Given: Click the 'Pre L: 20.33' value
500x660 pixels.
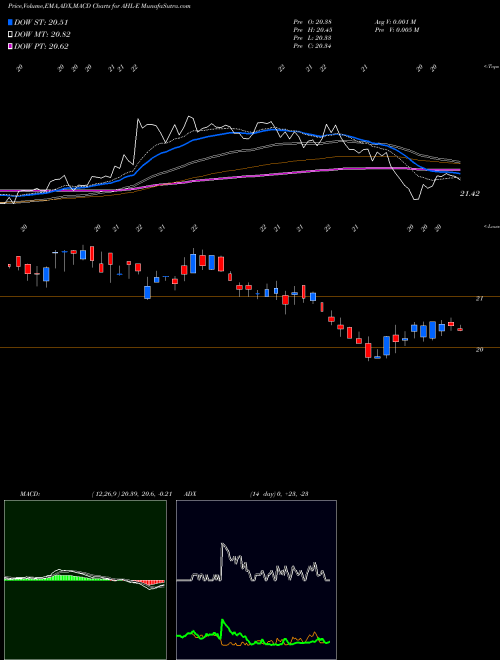Looking at the screenshot, I should coord(312,38).
